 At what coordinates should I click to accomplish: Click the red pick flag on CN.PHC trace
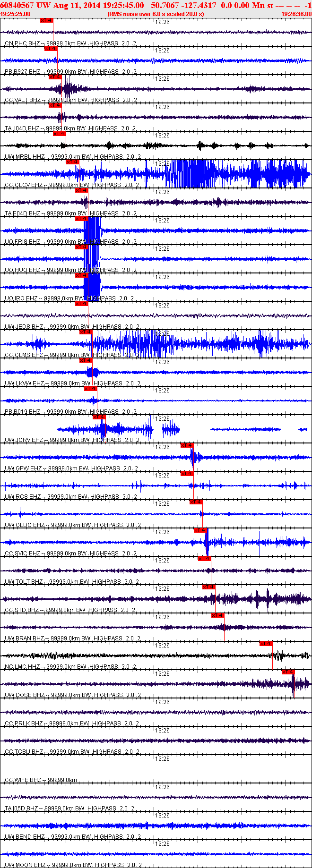coord(46,20)
